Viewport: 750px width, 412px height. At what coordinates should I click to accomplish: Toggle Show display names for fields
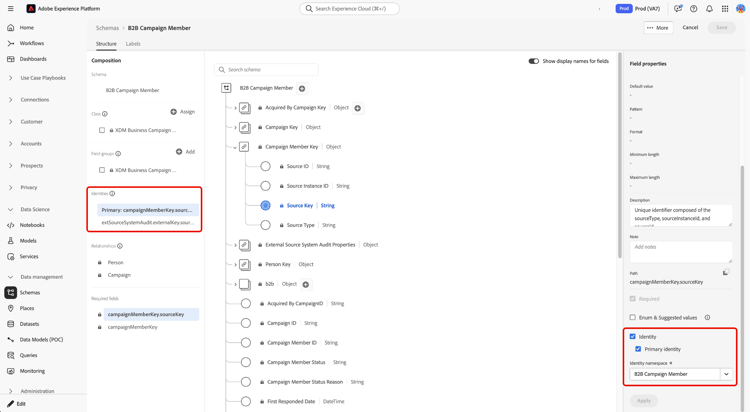(x=533, y=61)
